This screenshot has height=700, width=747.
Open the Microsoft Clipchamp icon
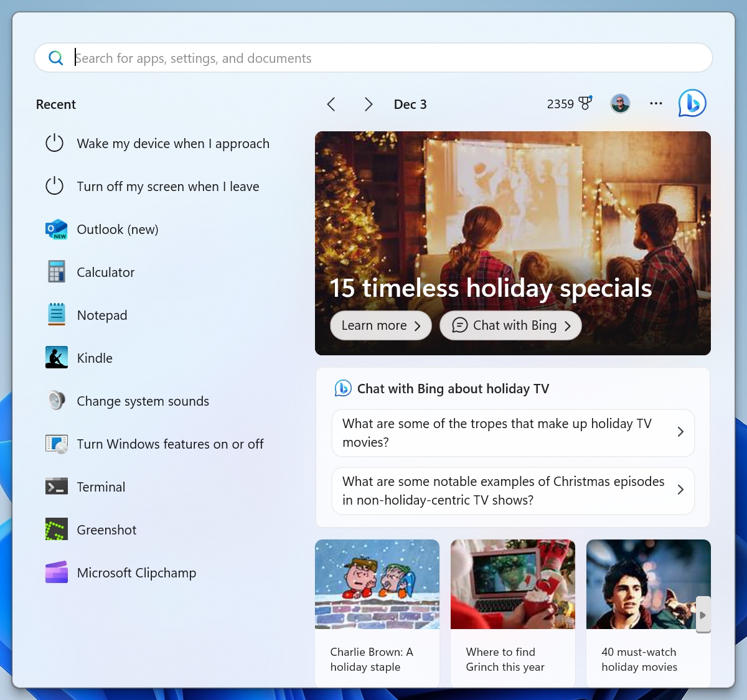[x=56, y=572]
